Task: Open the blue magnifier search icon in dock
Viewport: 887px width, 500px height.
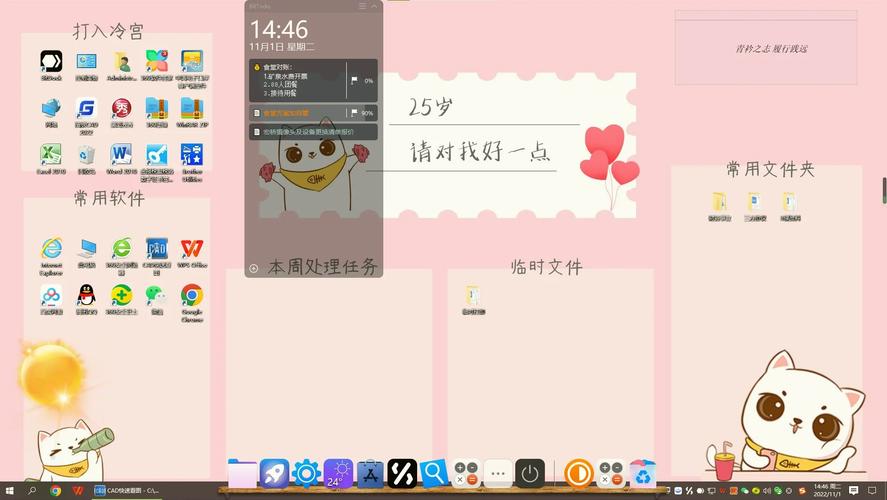Action: pos(434,473)
